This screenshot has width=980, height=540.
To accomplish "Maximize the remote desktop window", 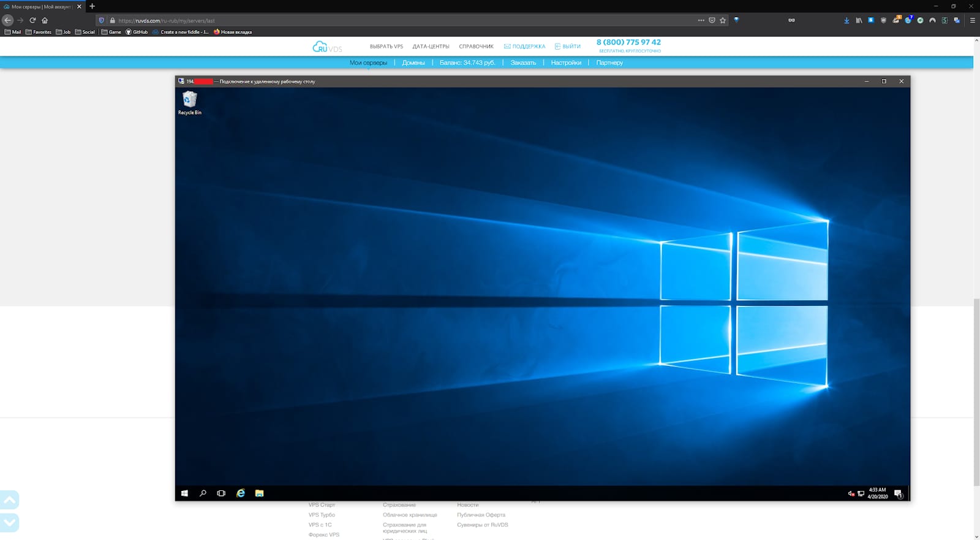I will pos(884,81).
